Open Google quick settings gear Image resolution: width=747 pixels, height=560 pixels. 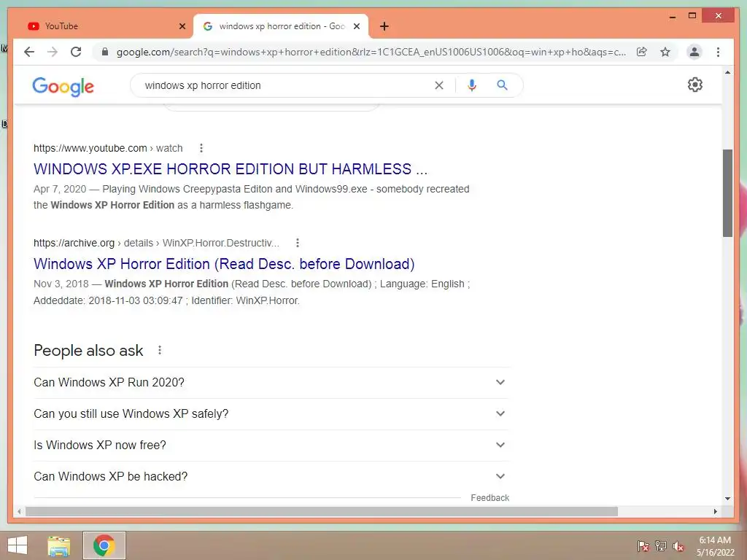click(695, 85)
